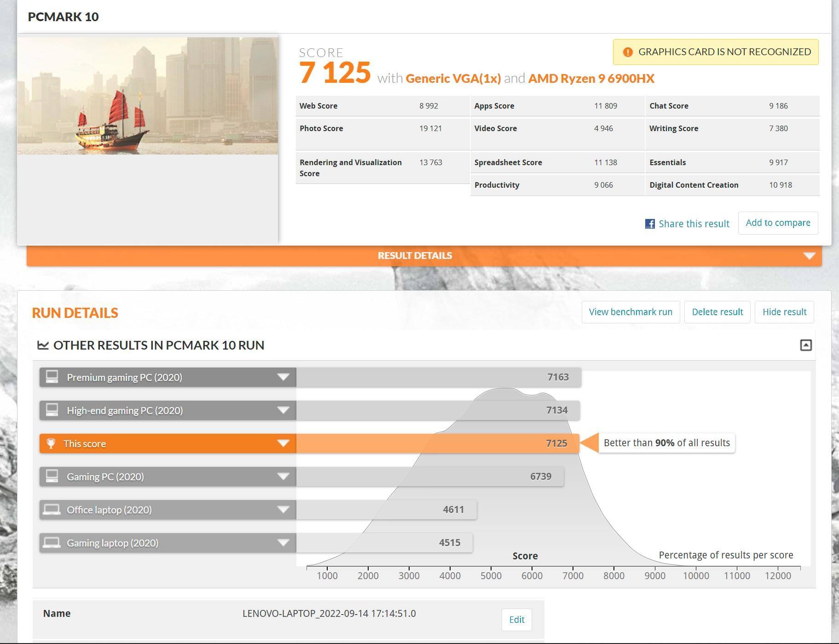
Task: Expand the Gaming PC (2020) dropdown arrow
Action: [283, 477]
